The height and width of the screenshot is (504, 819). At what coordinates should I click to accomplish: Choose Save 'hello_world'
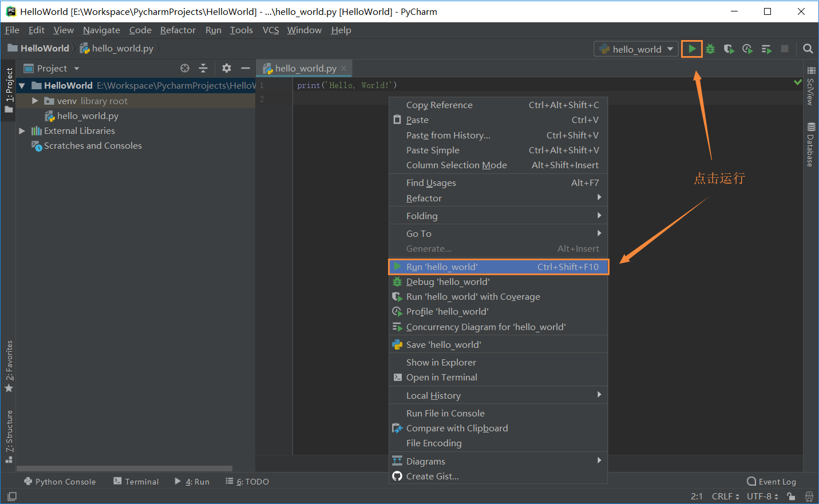pyautogui.click(x=498, y=344)
